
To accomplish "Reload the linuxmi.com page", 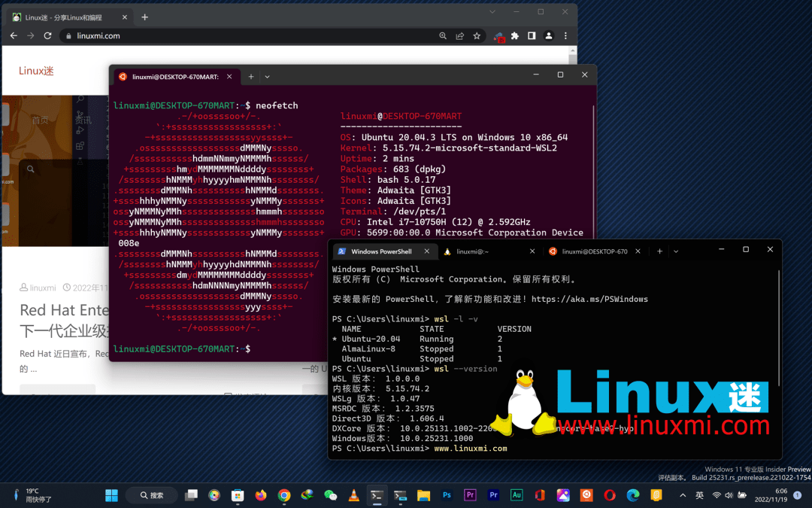I will pyautogui.click(x=47, y=36).
